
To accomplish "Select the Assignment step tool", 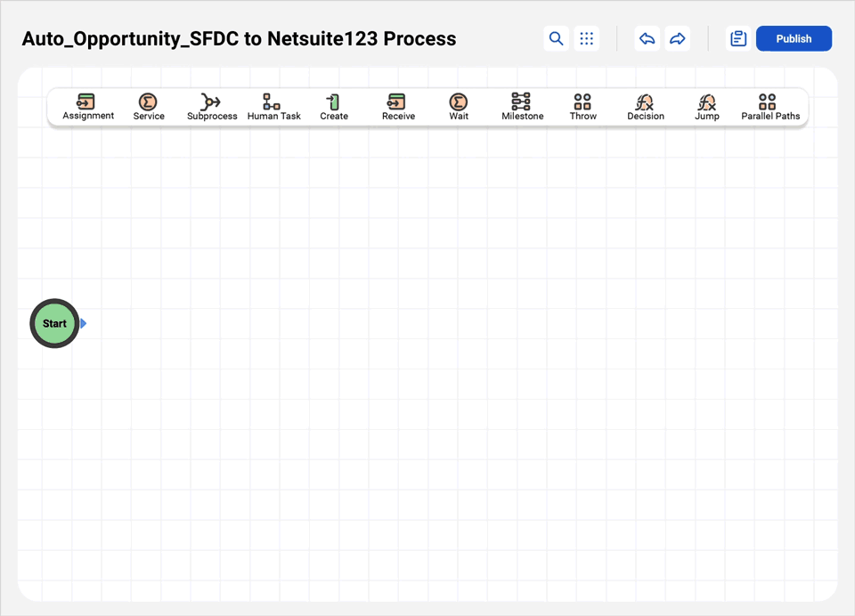I will [x=88, y=105].
